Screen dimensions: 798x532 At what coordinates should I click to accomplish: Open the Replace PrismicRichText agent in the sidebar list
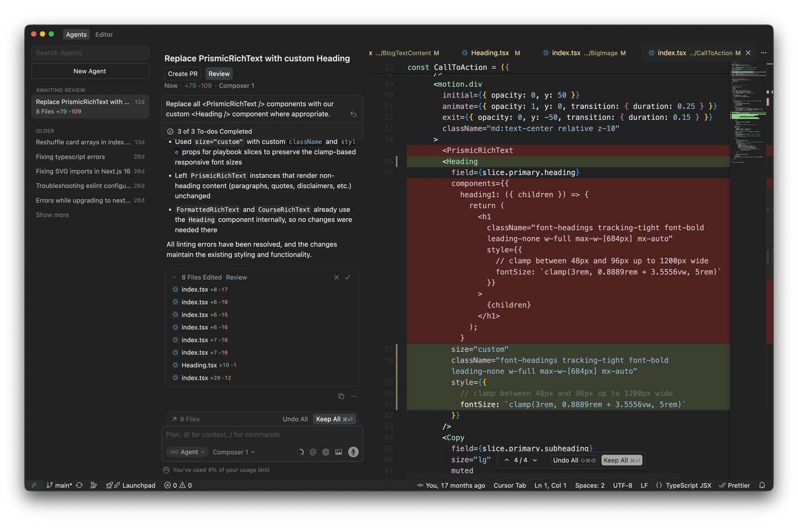pyautogui.click(x=90, y=107)
